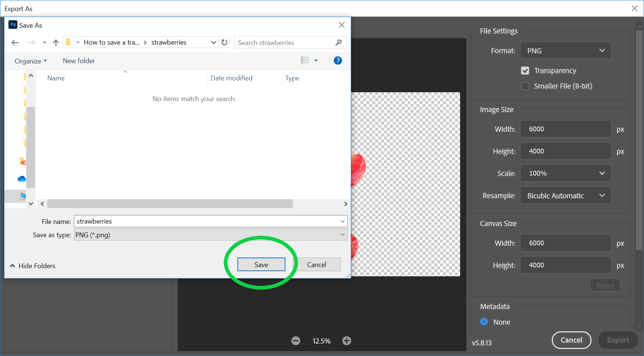Click the Canvas Size Reset button
This screenshot has width=644, height=356.
point(605,285)
